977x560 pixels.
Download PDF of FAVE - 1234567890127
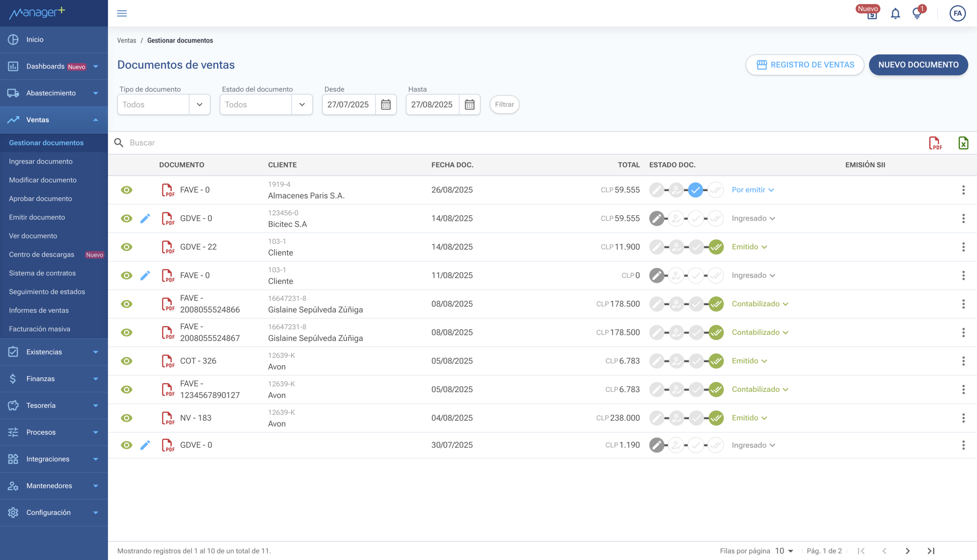click(168, 389)
